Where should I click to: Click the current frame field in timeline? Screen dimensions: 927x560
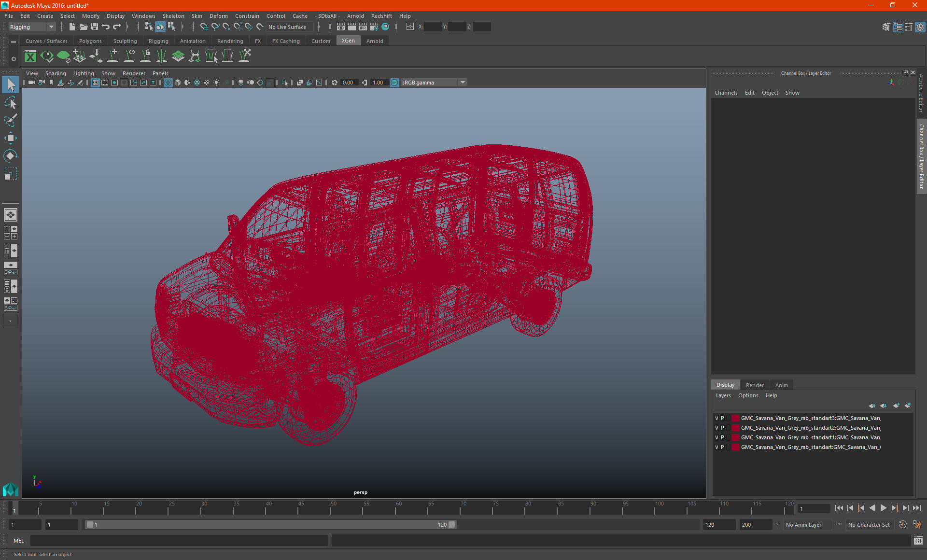pyautogui.click(x=813, y=508)
